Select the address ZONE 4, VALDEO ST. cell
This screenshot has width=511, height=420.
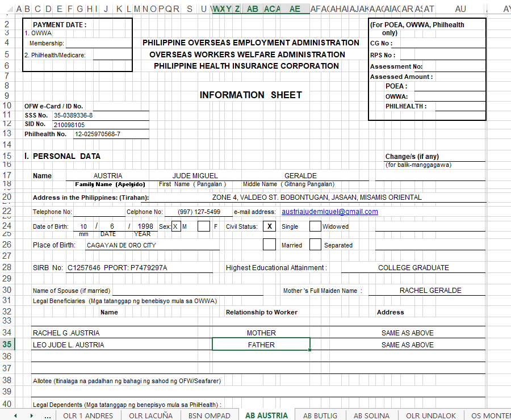click(317, 198)
